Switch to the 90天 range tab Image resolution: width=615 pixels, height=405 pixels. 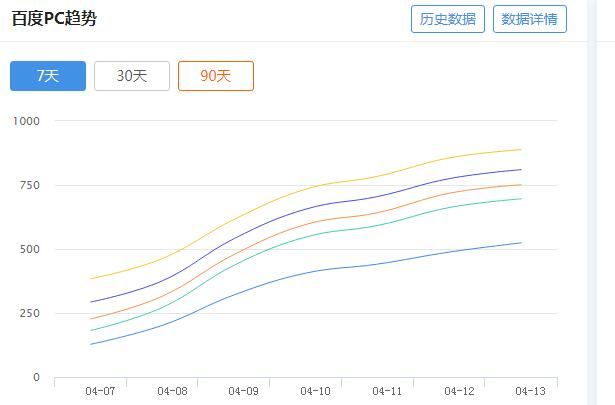(x=216, y=76)
